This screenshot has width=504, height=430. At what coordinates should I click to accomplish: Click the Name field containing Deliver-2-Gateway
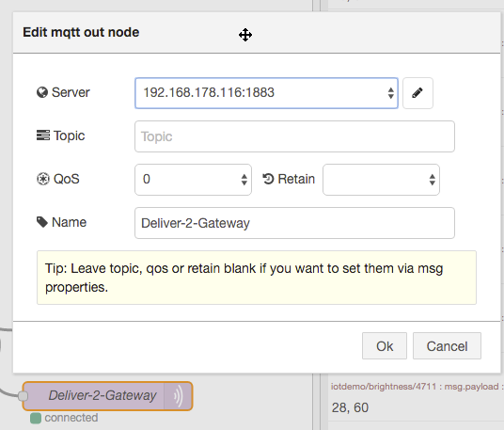294,223
